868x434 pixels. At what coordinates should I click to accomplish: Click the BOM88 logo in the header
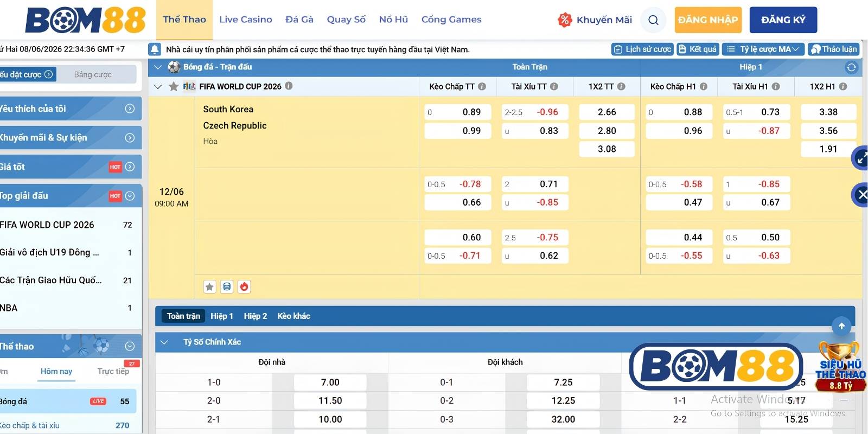pos(86,20)
